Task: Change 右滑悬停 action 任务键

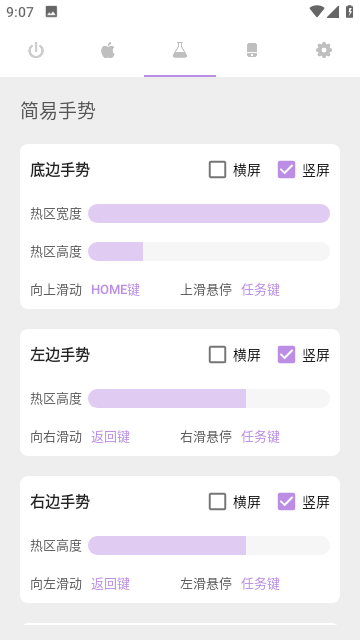Action: [260, 437]
